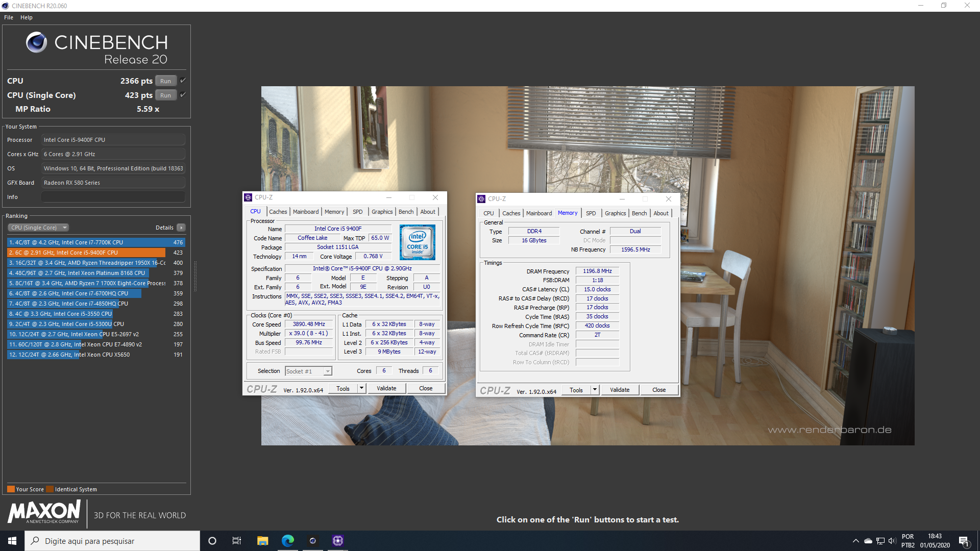Select the Core i5-3550 ranking row
The height and width of the screenshot is (551, 980).
(96, 314)
